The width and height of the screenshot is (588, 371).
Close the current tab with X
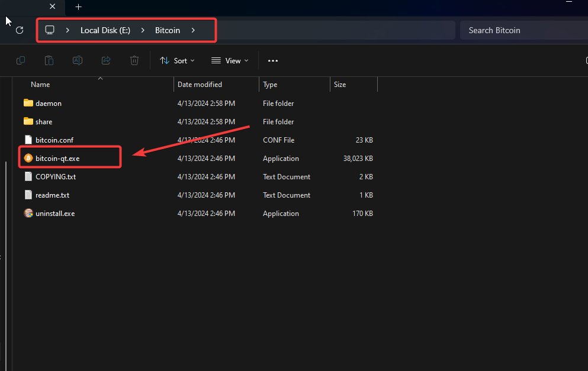pos(53,7)
